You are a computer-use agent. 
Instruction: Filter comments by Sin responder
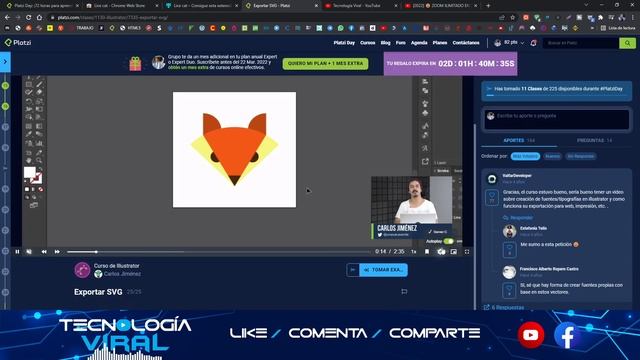[580, 156]
